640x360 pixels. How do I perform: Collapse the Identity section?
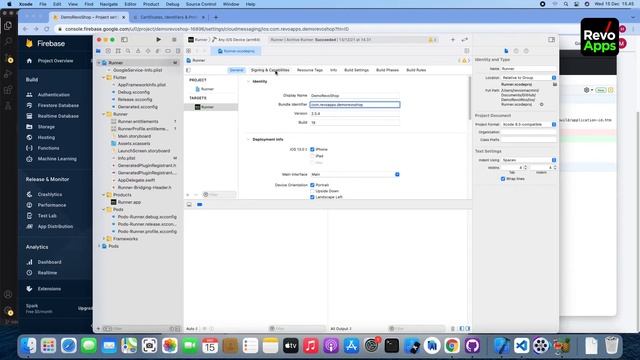248,82
